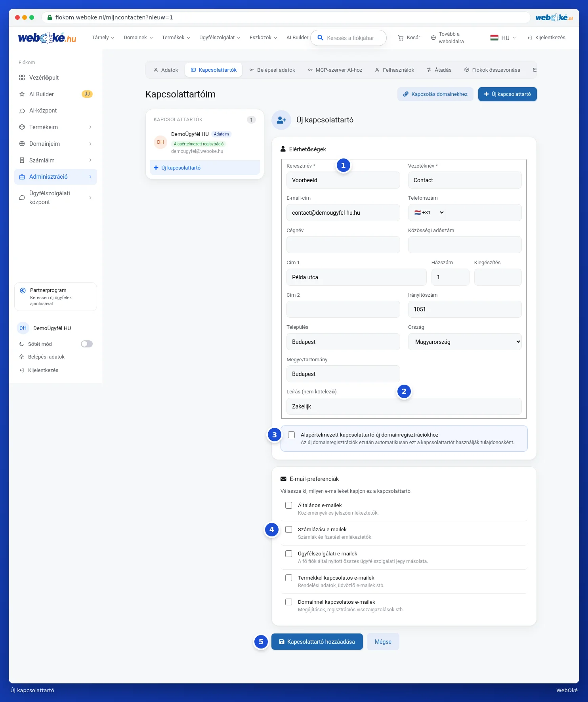Open Vezérlőpult dashboard icon in sidebar
Image resolution: width=588 pixels, height=702 pixels.
(x=22, y=78)
